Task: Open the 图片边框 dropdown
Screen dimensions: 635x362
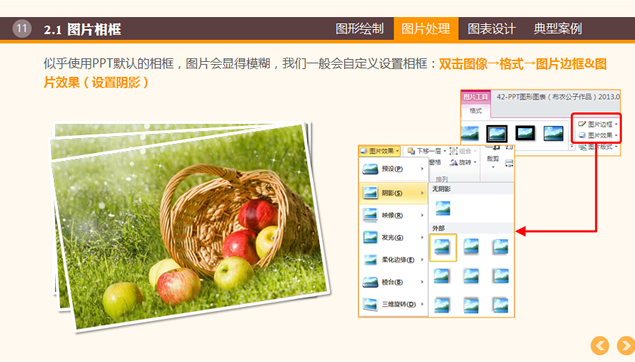Action: tap(598, 124)
